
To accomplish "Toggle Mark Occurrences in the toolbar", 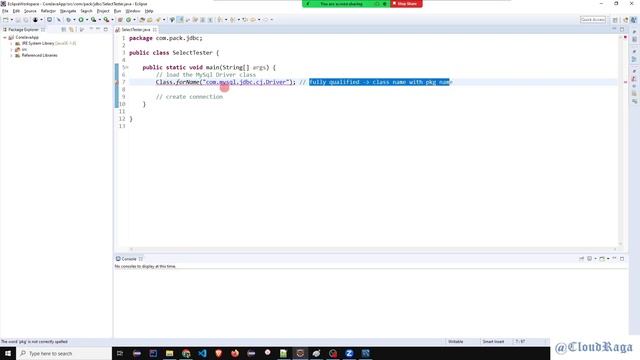I will pos(180,20).
